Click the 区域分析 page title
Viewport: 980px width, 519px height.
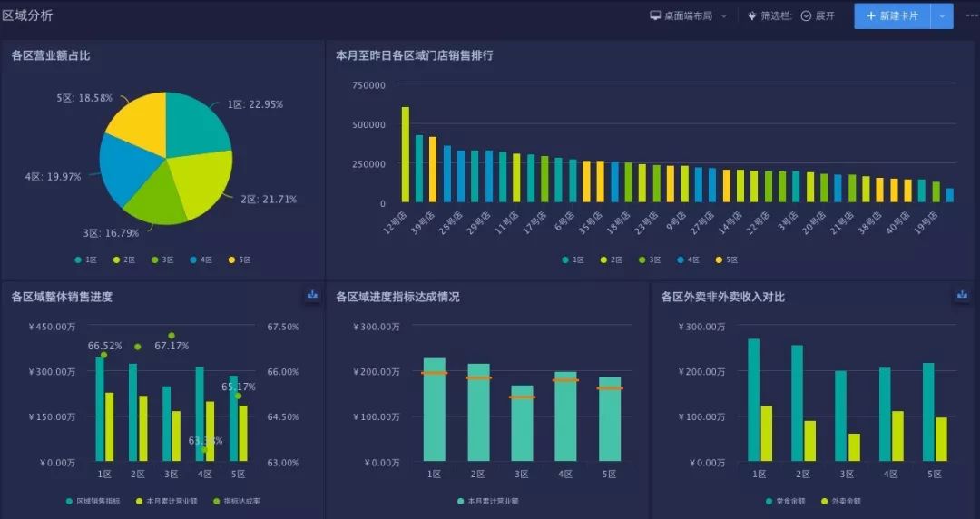pos(27,15)
